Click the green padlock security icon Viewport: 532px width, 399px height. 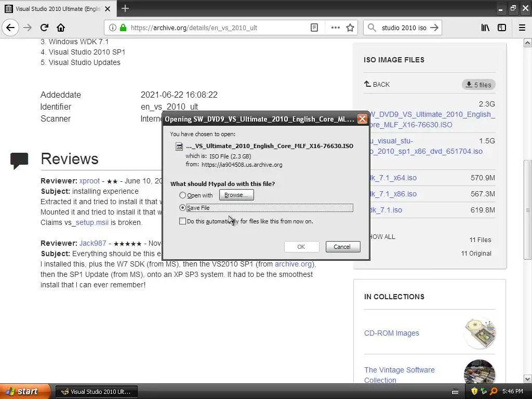[123, 28]
